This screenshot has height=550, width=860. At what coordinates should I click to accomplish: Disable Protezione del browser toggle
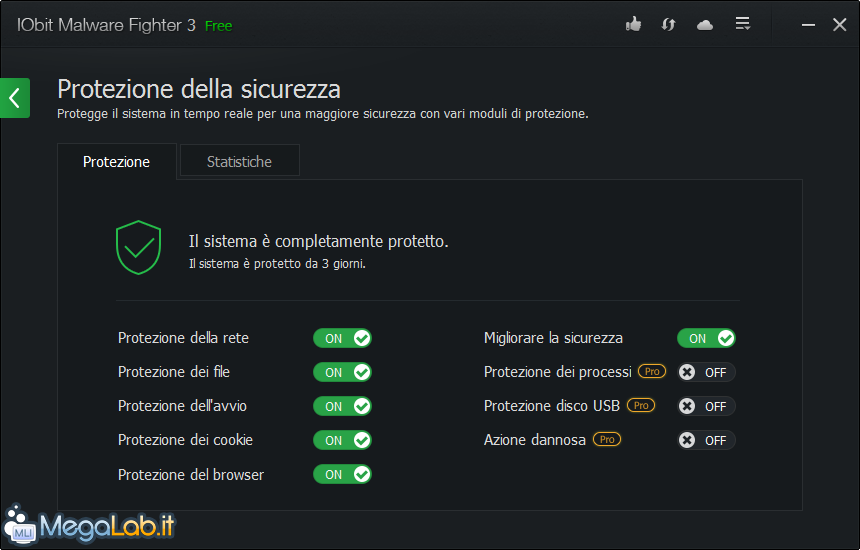coord(342,474)
